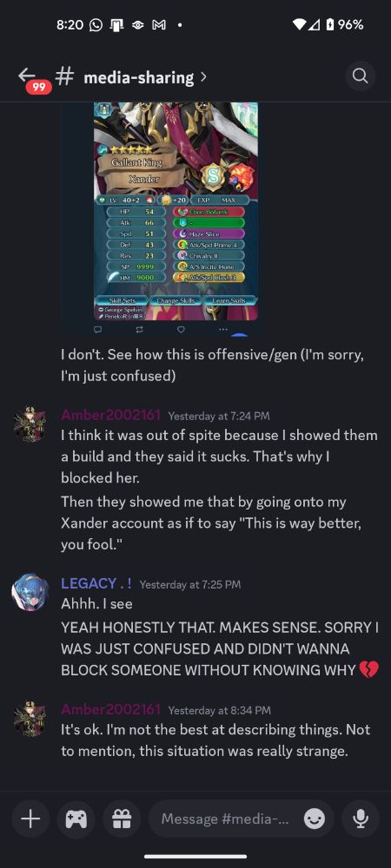The width and height of the screenshot is (391, 868).
Task: Tap the microphone voice message icon
Action: tap(361, 819)
